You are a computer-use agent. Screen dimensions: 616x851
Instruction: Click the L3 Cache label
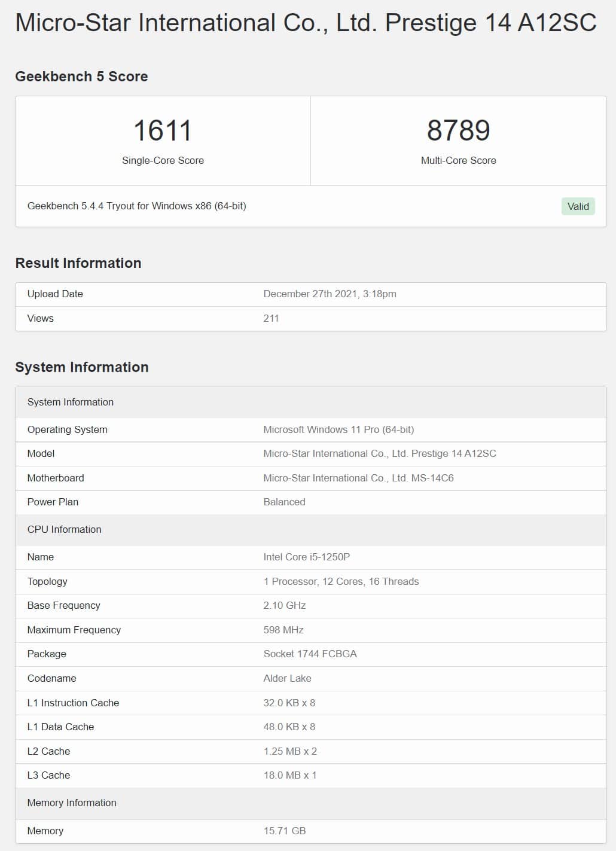click(x=48, y=775)
